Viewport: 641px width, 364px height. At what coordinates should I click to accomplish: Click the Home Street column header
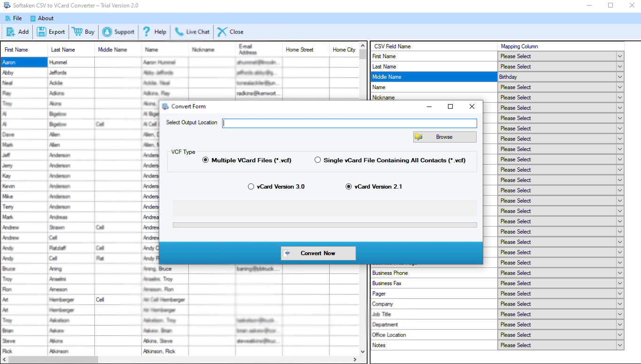[306, 50]
